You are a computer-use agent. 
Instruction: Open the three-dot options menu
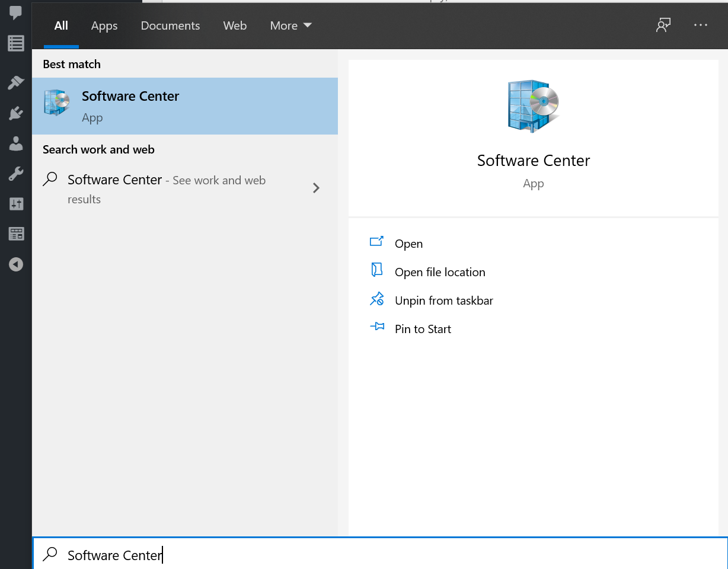click(701, 25)
